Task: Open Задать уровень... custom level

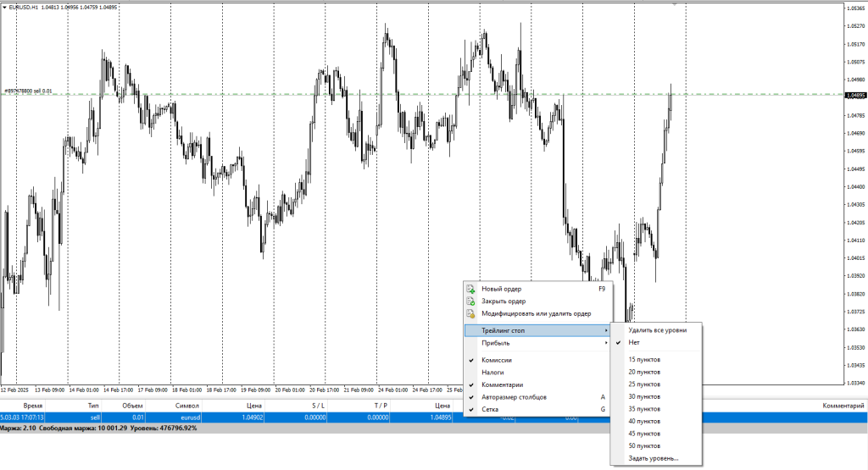Action: [653, 458]
